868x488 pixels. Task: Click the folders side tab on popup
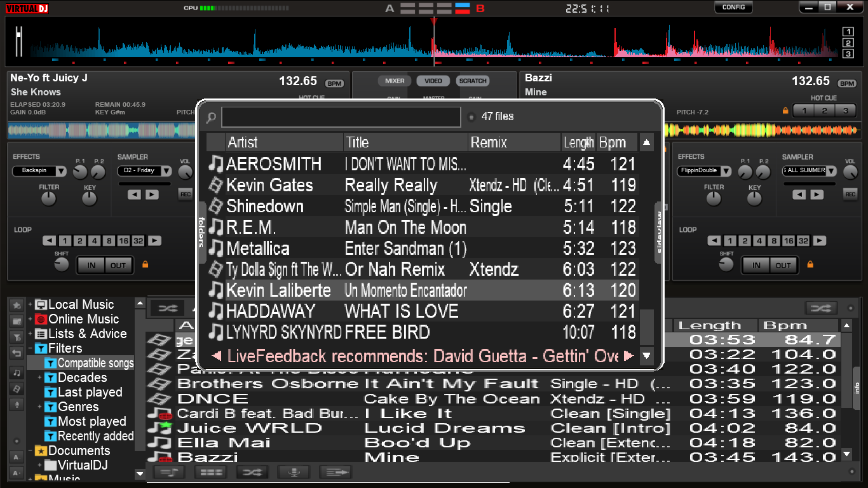(x=201, y=233)
